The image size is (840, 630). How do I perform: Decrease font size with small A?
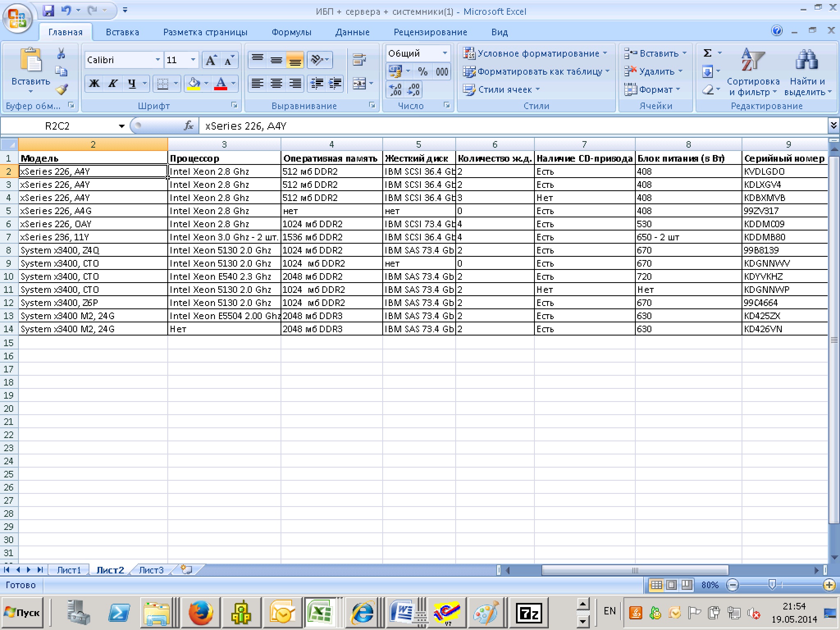(x=229, y=60)
